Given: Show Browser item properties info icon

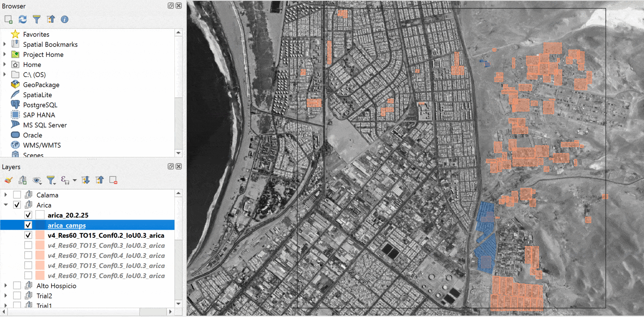Looking at the screenshot, I should pos(65,19).
